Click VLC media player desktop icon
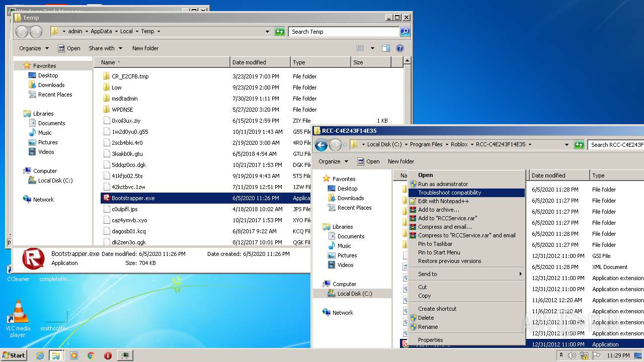This screenshot has width=644, height=362. 18,319
